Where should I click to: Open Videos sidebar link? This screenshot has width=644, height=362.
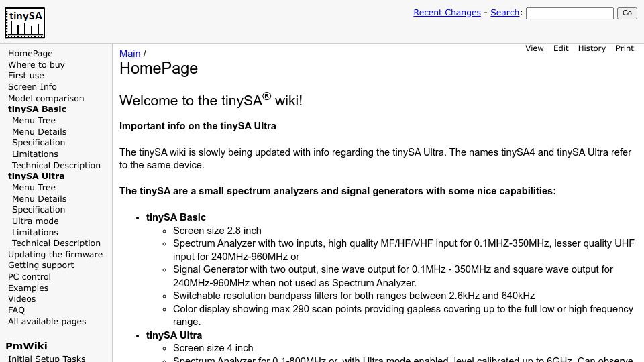click(21, 299)
